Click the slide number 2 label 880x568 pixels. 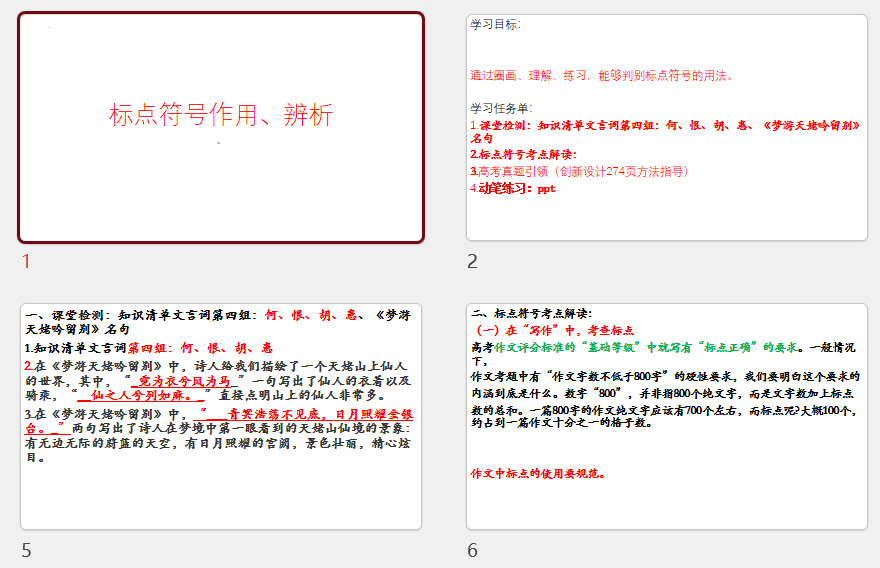coord(472,261)
